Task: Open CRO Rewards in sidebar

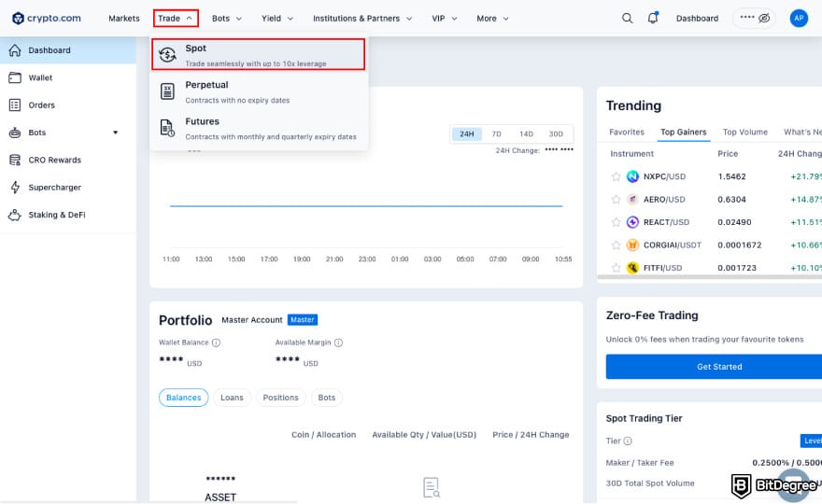Action: click(x=68, y=160)
